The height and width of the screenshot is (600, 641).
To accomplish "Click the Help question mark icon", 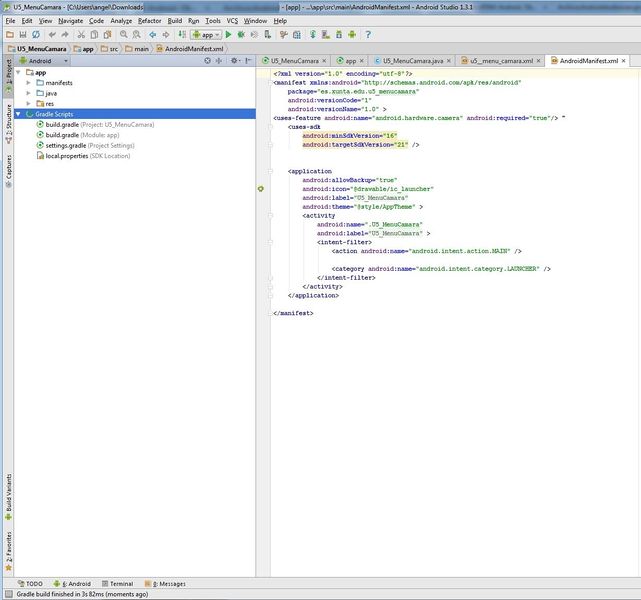I will 368,35.
